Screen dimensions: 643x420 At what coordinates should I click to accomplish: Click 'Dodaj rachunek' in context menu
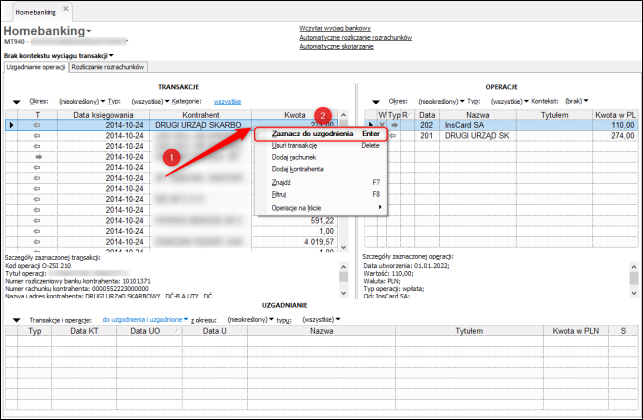[294, 157]
